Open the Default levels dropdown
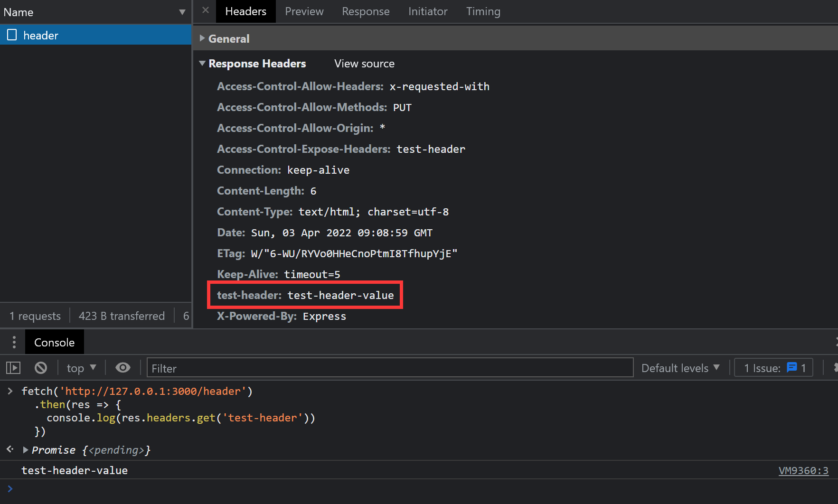 pos(680,368)
